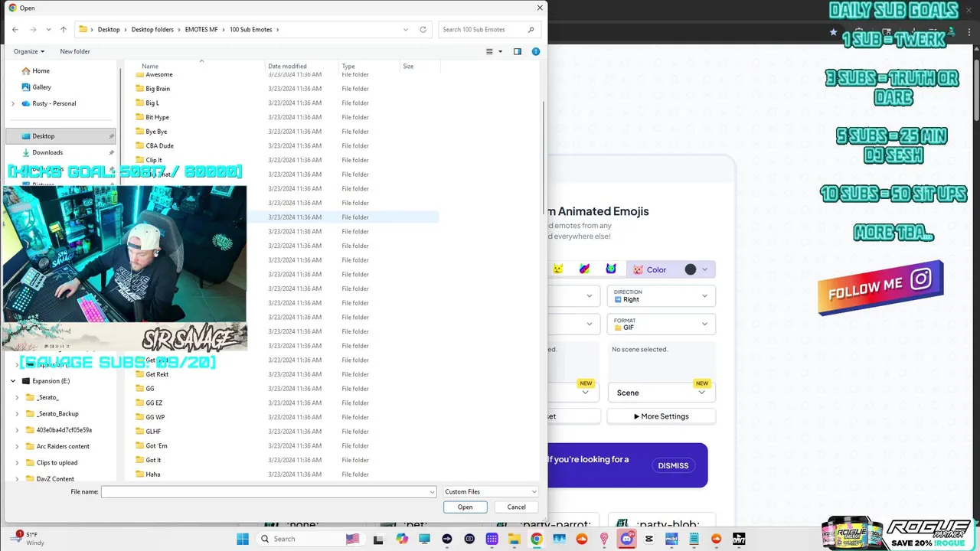Viewport: 980px width, 551px height.
Task: Select the CBA Dude folder
Action: pos(159,145)
